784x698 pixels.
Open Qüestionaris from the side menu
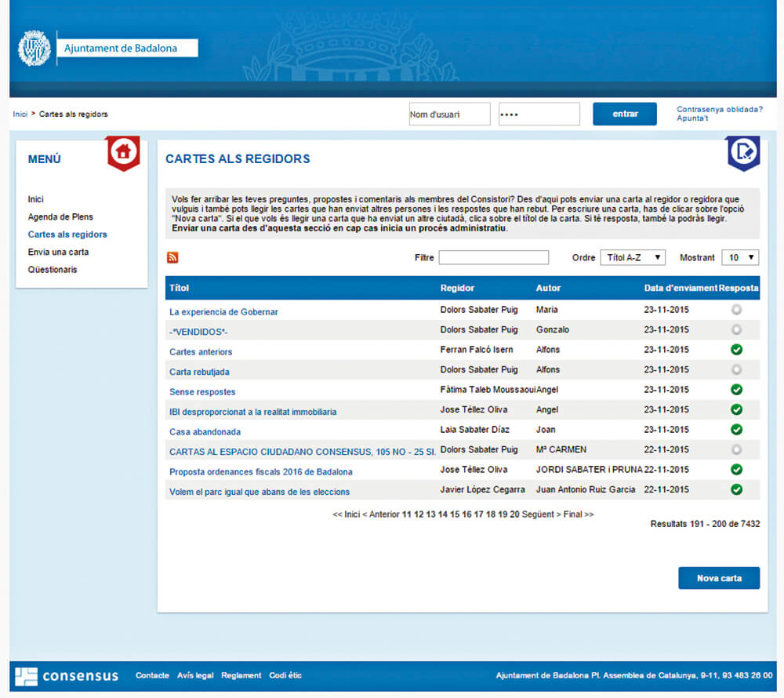point(53,270)
